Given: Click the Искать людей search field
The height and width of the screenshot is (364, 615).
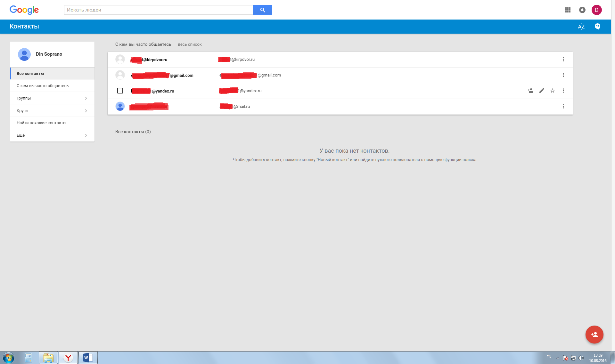Looking at the screenshot, I should tap(159, 10).
